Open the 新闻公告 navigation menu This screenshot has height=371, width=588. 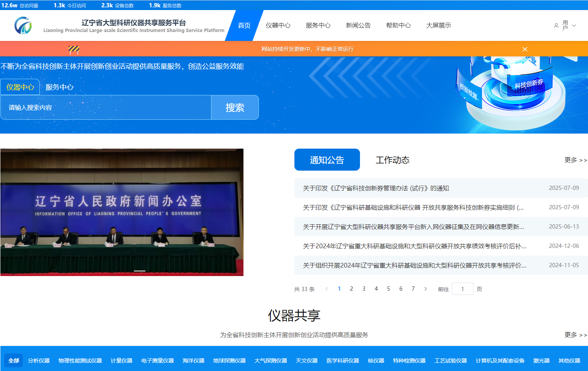coord(358,25)
